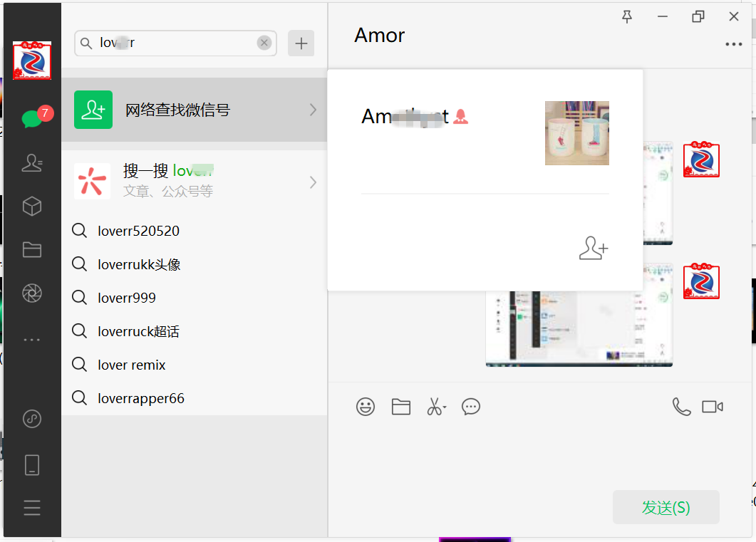This screenshot has width=756, height=542.
Task: Open the 搜一搜 search entry
Action: point(195,181)
